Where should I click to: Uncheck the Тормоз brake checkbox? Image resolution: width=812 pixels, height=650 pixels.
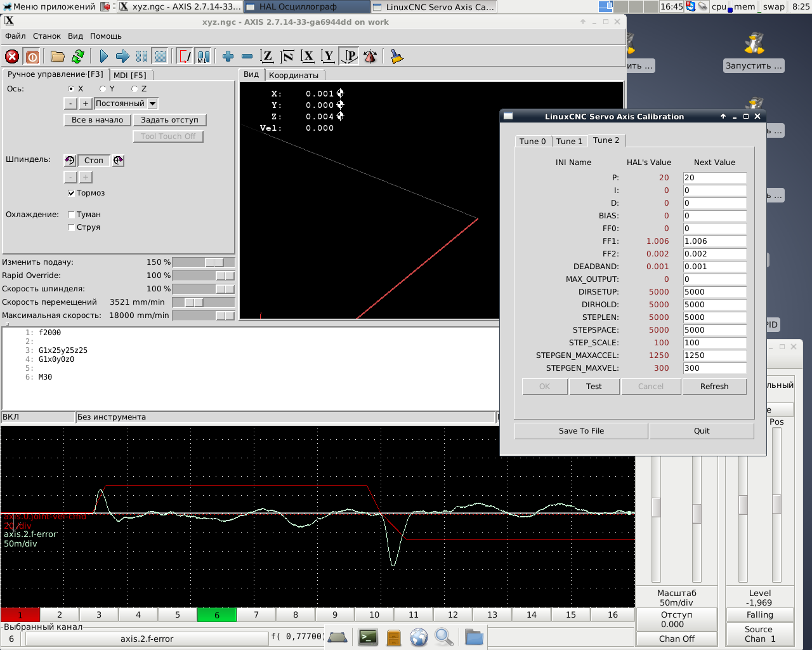pos(71,193)
